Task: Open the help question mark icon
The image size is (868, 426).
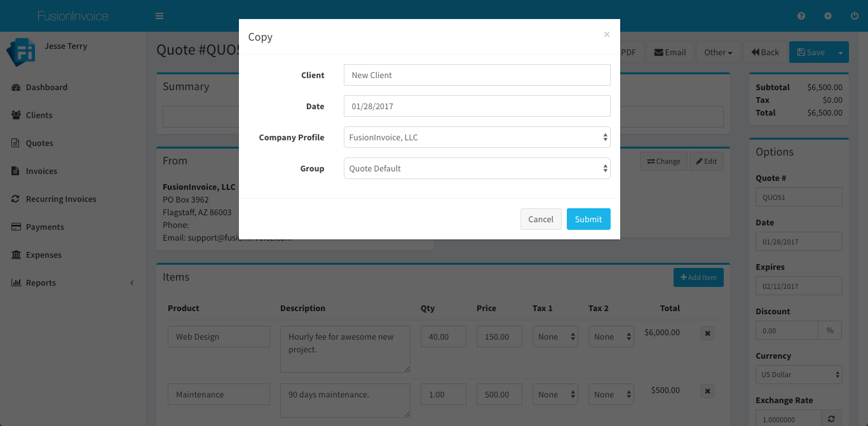Action: coord(801,16)
